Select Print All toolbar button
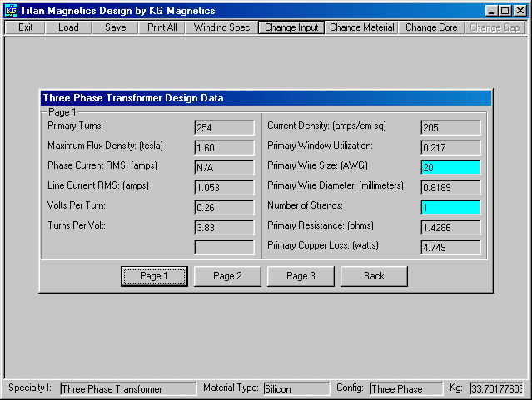This screenshot has width=532, height=400. [162, 27]
